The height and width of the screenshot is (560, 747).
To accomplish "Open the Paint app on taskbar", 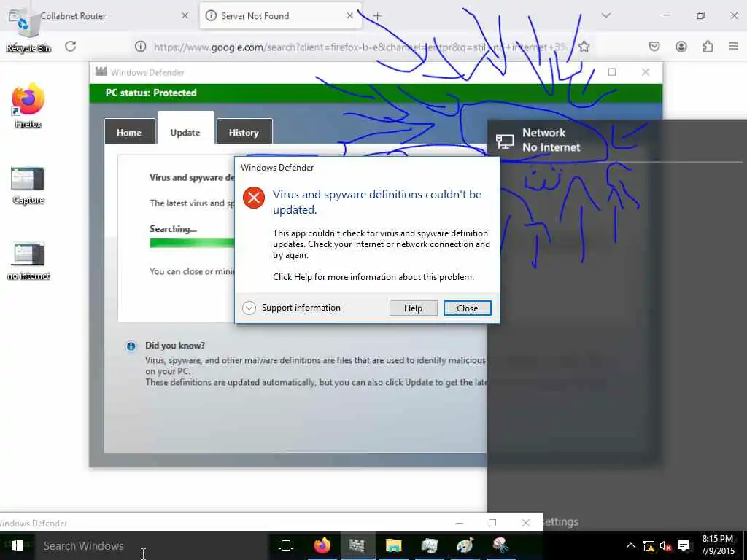I will (465, 545).
